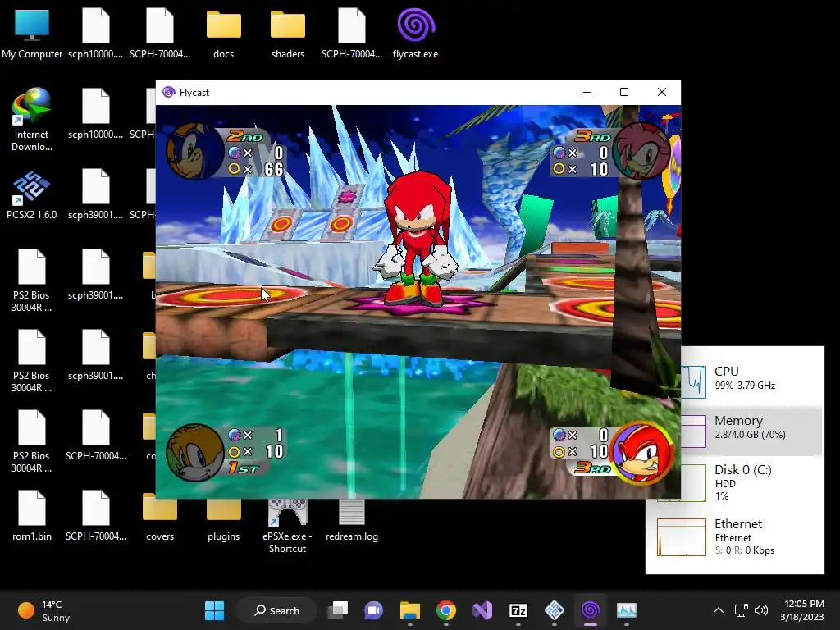The image size is (840, 630).
Task: Open File Explorer from the taskbar
Action: [x=410, y=610]
